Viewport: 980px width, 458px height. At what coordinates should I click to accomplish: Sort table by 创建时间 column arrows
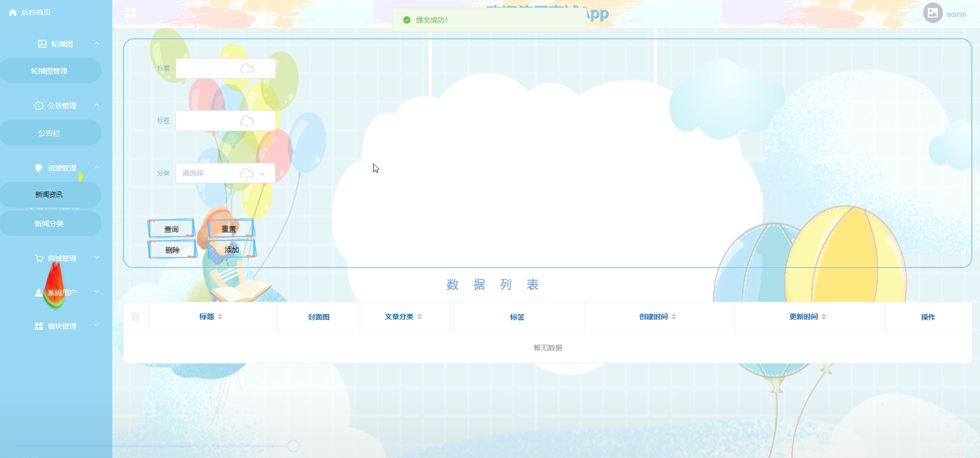pos(674,317)
